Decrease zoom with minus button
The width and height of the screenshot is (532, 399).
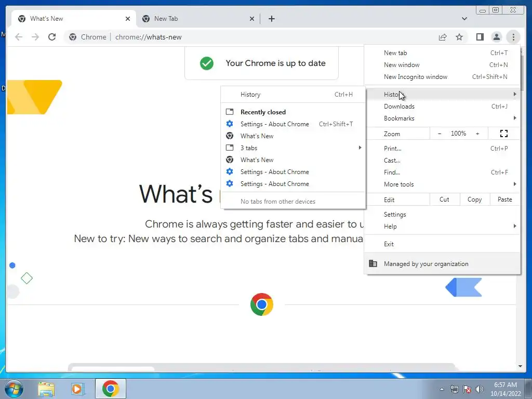tap(440, 134)
